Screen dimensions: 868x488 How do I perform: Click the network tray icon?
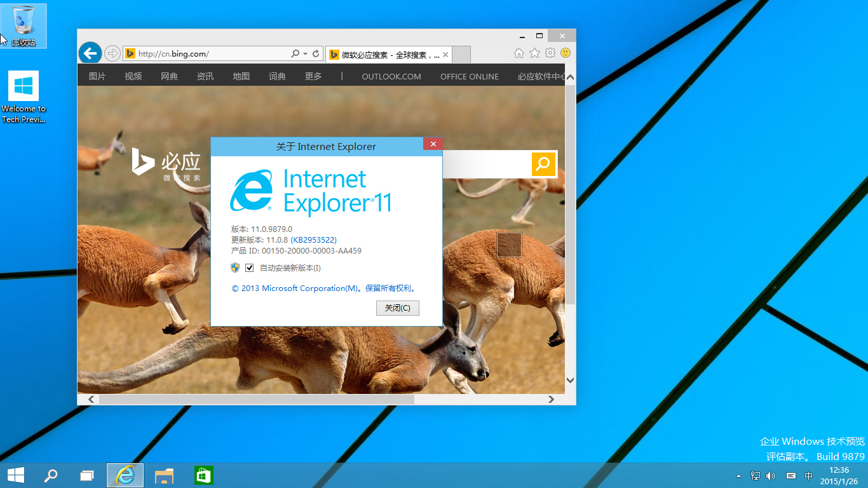(x=756, y=475)
